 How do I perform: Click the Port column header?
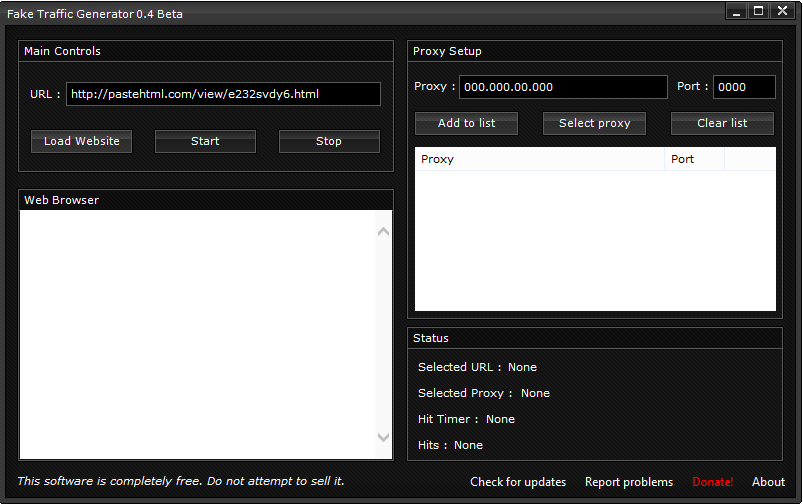[x=694, y=159]
